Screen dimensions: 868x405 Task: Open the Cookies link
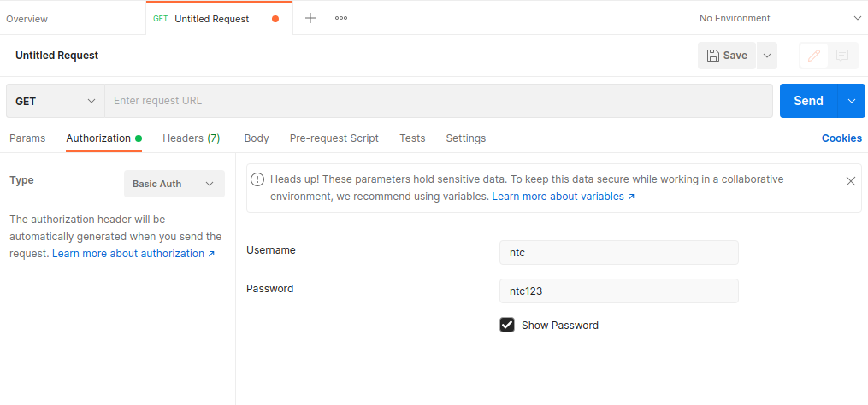coord(841,138)
